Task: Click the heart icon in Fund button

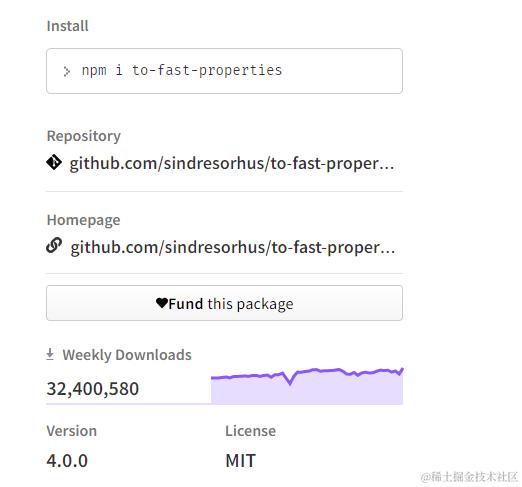Action: (162, 303)
